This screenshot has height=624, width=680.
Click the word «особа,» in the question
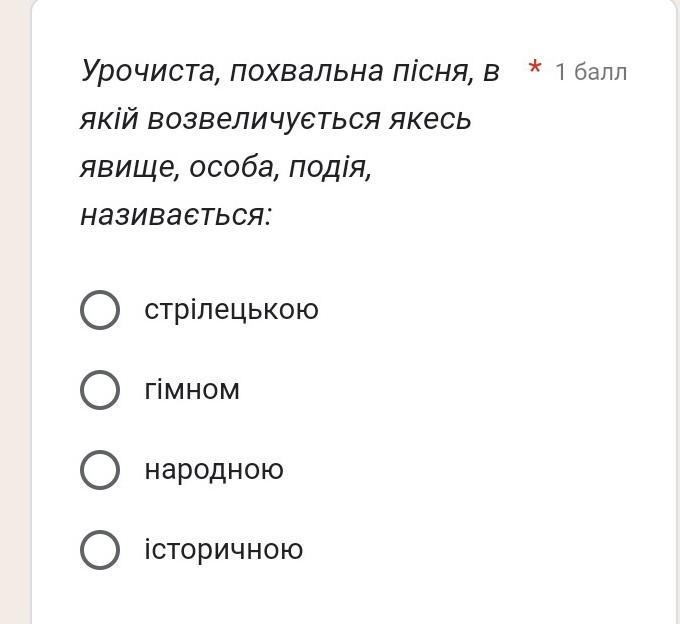[234, 168]
